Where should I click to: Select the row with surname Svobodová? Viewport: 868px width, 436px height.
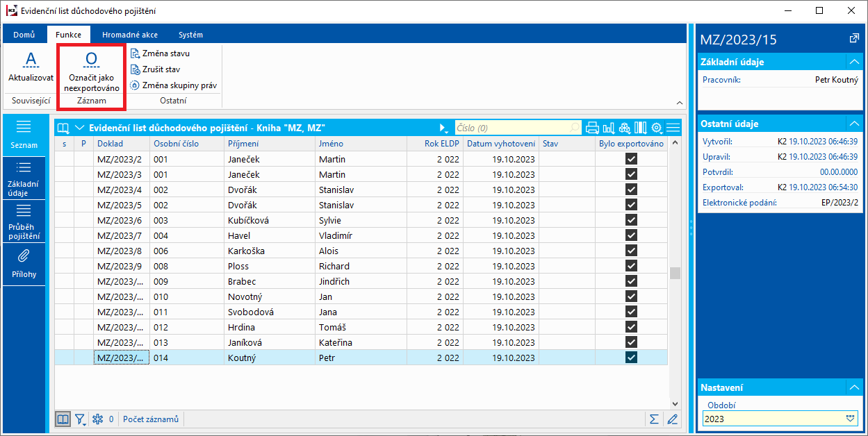point(361,312)
